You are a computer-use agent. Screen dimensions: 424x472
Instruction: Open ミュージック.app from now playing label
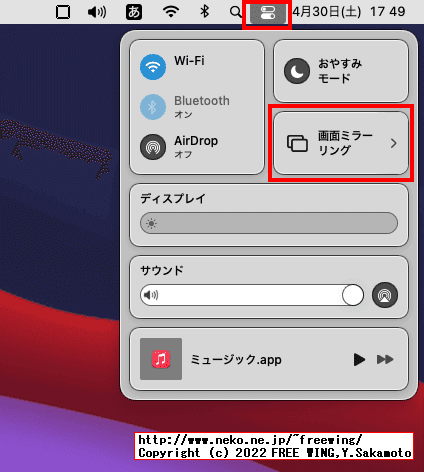236,360
